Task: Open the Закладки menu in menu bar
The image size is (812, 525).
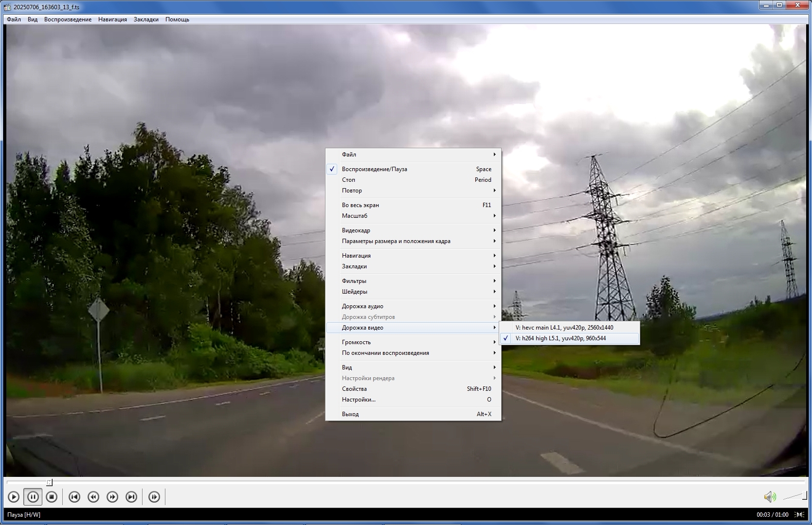Action: tap(146, 19)
